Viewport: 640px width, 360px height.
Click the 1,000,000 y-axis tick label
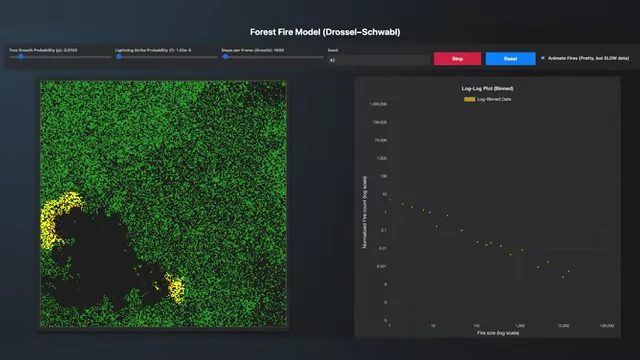pos(378,104)
